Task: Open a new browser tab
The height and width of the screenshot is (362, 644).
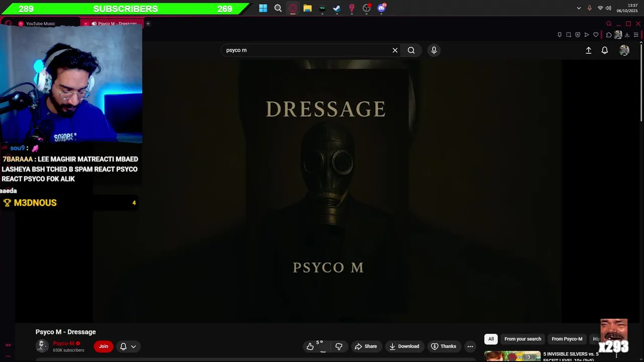Action: 148,24
